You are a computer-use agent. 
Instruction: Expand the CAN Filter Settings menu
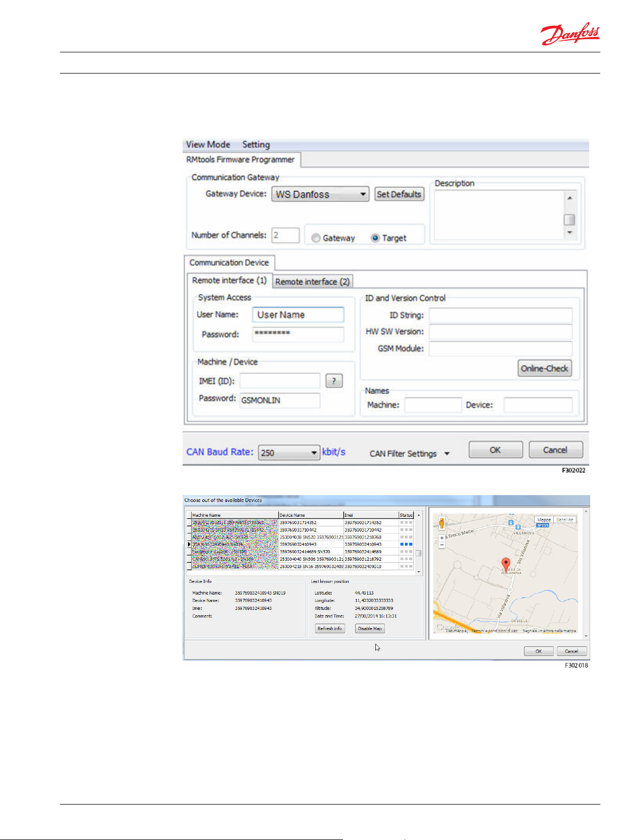pos(410,454)
